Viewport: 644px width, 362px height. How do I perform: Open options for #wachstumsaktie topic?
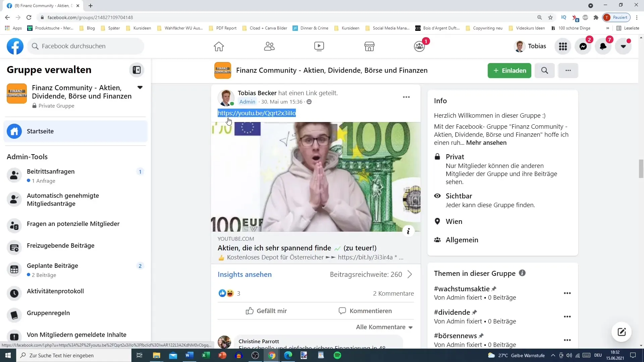pyautogui.click(x=567, y=293)
